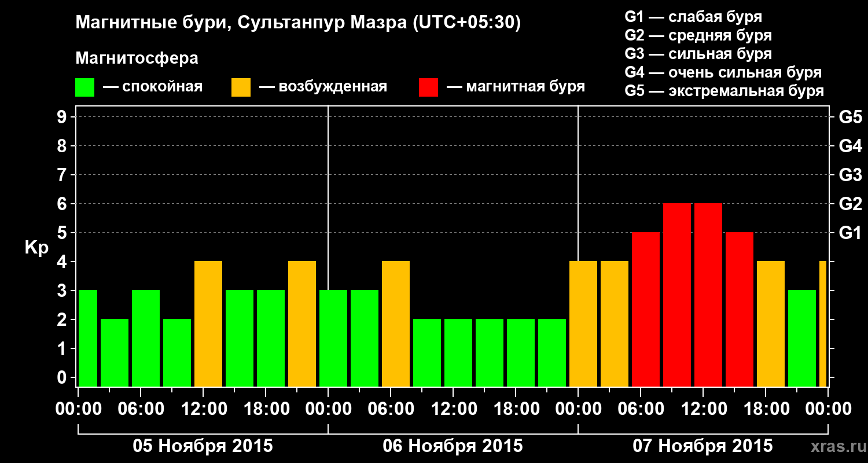Viewport: 868px width, 463px height.
Task: Select the first red Kp 6 bar
Action: tap(677, 295)
